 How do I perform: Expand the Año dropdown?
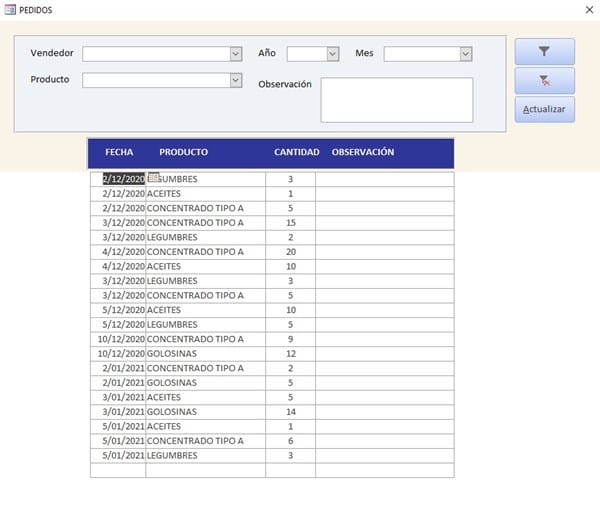coord(333,54)
